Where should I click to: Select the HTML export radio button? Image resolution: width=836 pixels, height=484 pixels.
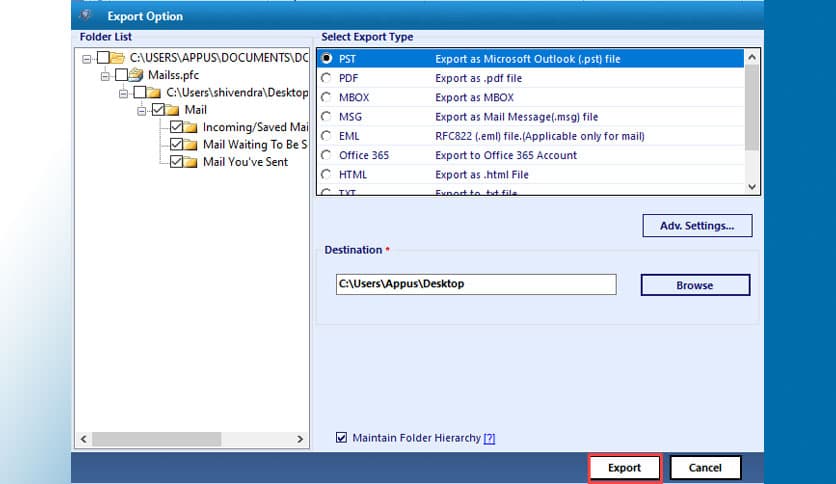tap(326, 174)
